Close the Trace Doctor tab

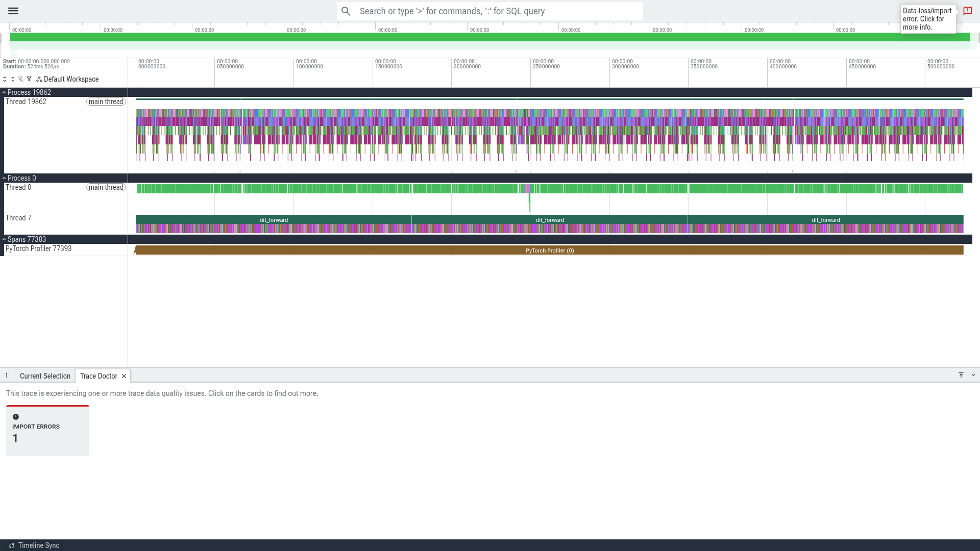point(124,376)
